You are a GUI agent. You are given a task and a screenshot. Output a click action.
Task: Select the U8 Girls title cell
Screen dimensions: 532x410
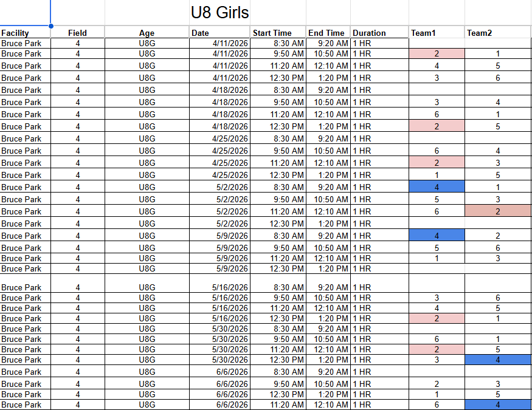pos(219,12)
